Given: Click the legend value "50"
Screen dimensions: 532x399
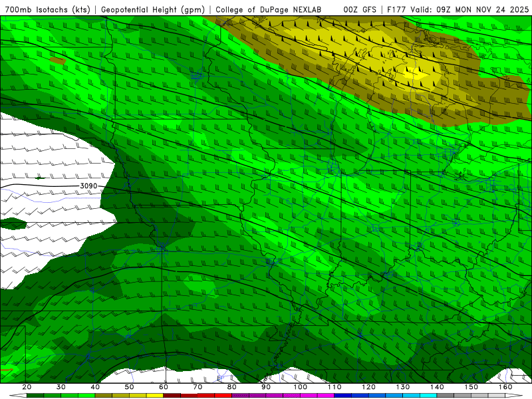Looking at the screenshot, I should point(129,387).
